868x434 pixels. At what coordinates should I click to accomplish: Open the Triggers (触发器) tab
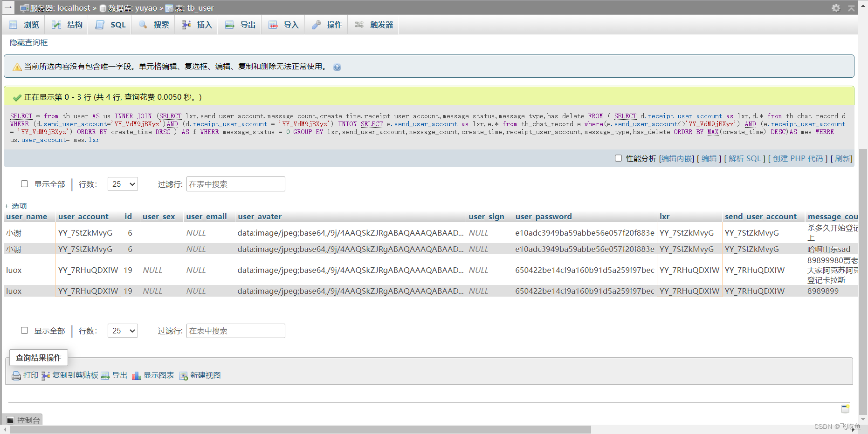pos(374,25)
